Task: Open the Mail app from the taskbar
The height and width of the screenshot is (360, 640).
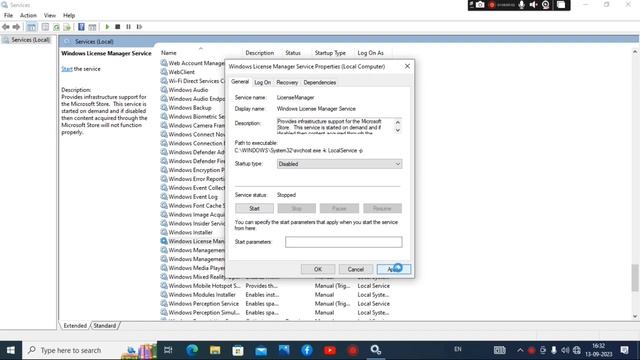Action: click(261, 350)
